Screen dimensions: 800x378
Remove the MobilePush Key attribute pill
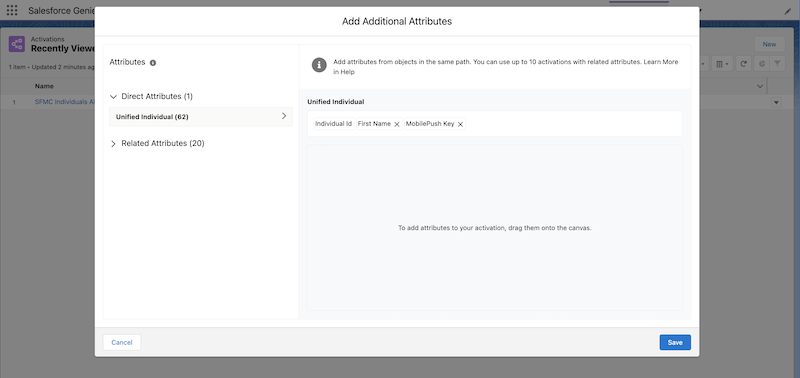click(460, 124)
